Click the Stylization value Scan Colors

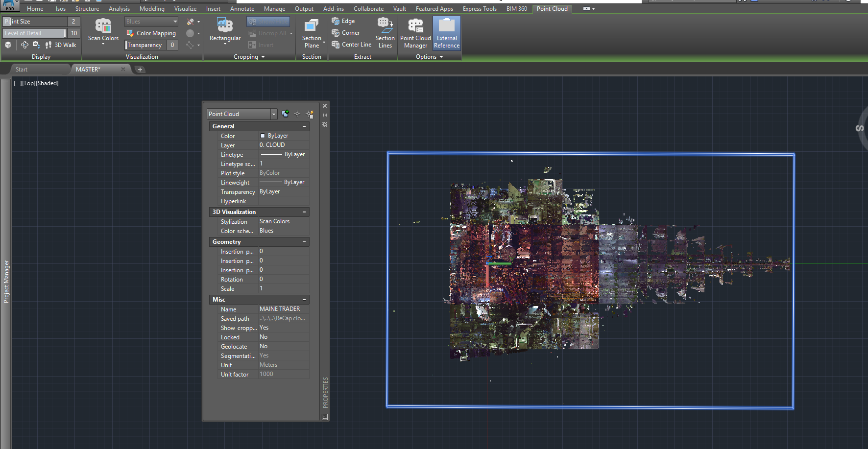tap(284, 221)
